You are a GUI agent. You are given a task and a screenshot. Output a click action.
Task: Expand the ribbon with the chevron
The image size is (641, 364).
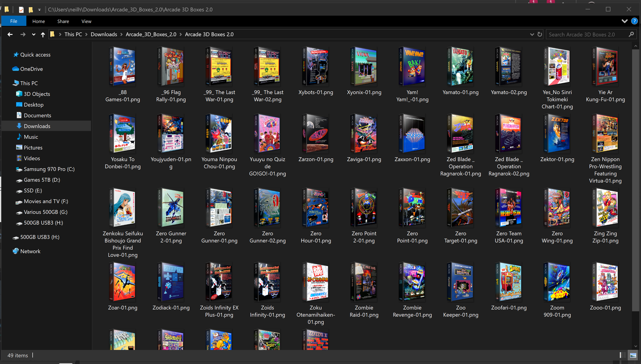point(624,21)
